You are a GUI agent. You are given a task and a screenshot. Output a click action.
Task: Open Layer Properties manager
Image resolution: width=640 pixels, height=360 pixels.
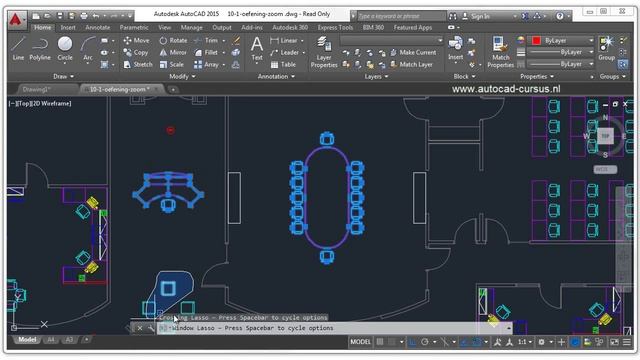[x=324, y=52]
